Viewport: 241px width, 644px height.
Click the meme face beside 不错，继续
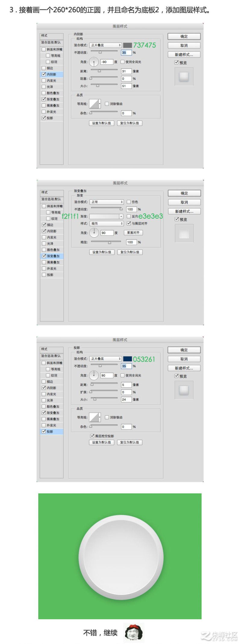click(134, 632)
